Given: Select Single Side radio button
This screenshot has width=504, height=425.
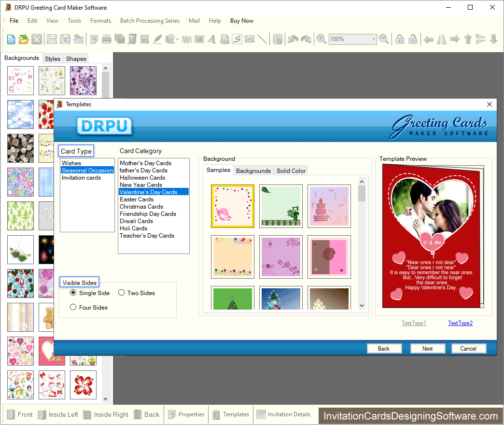Looking at the screenshot, I should [73, 293].
